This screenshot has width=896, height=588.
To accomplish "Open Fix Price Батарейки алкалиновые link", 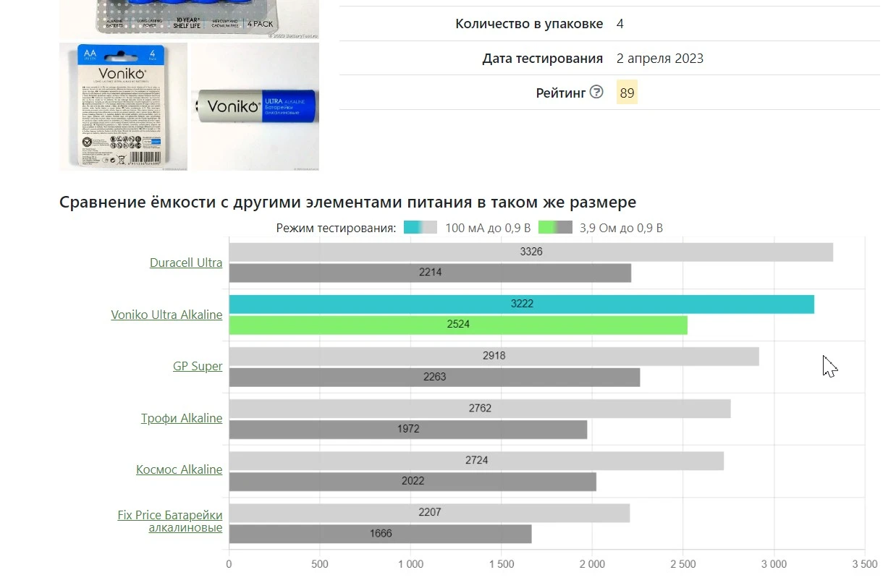I will click(x=170, y=521).
